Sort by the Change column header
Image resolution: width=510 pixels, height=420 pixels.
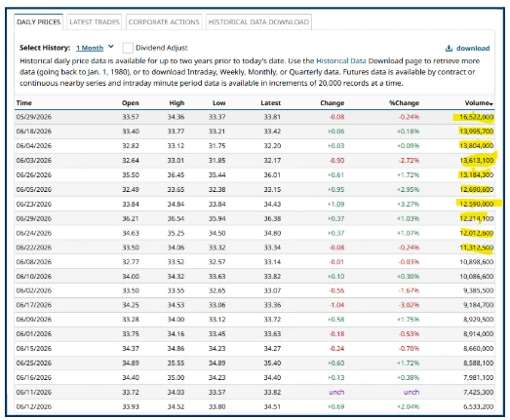coord(333,102)
